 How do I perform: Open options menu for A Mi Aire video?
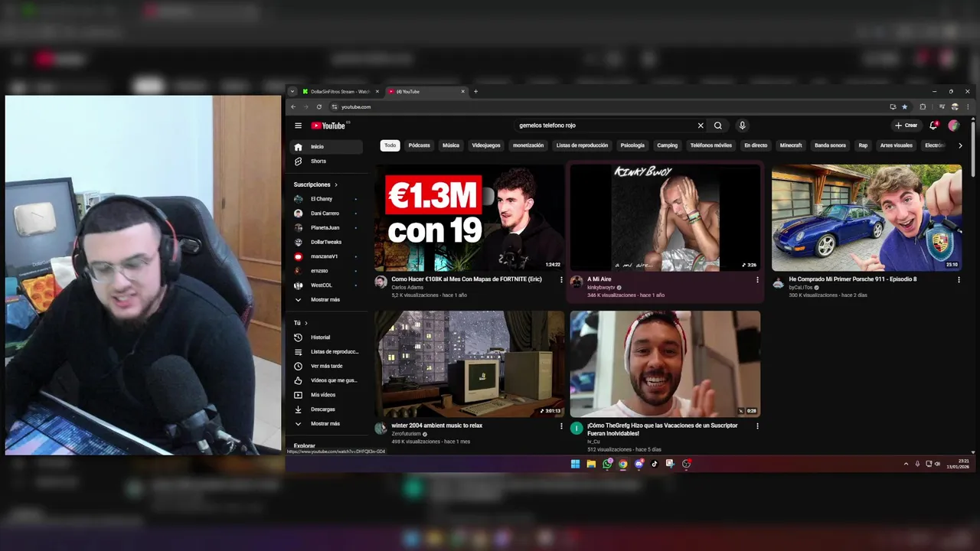[x=757, y=280]
